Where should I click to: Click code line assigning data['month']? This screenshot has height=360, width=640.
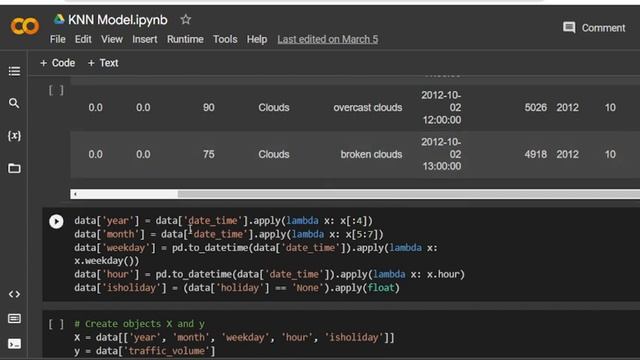tap(229, 234)
